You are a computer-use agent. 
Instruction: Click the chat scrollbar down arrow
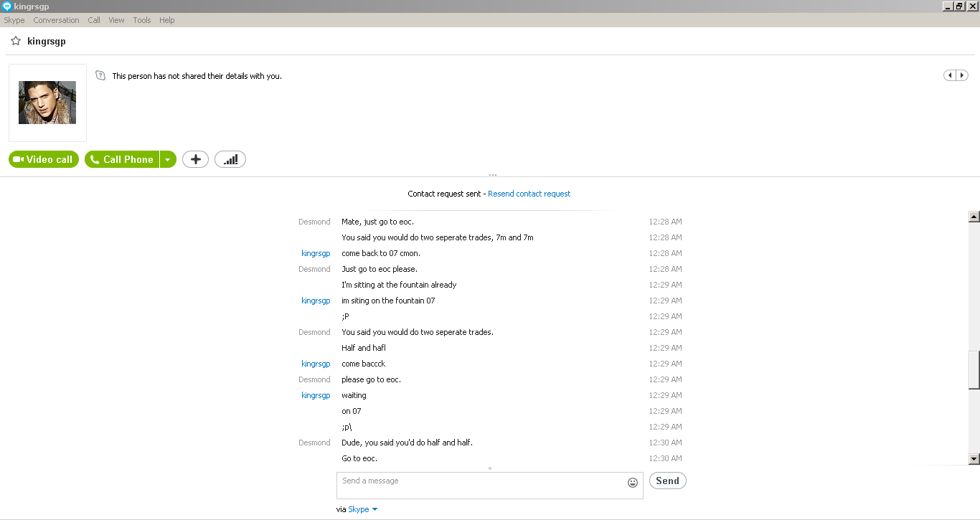[974, 459]
